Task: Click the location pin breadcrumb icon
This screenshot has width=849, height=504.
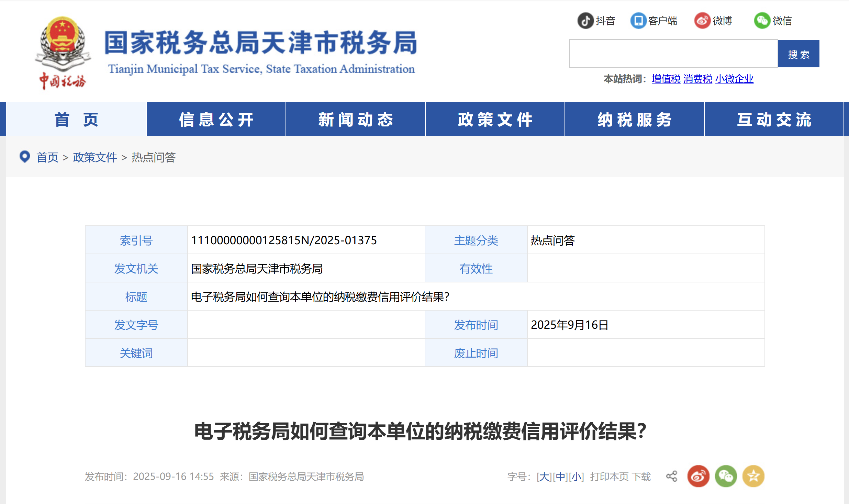Action: [24, 157]
